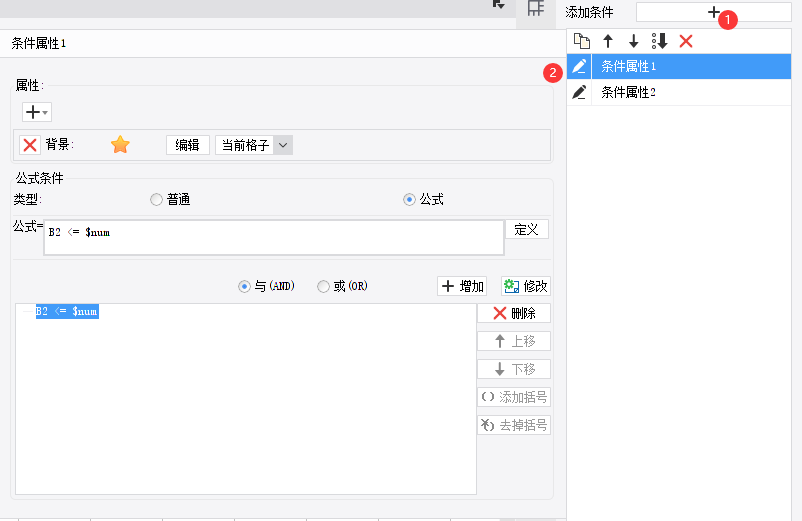Click the 定义 button

[527, 229]
